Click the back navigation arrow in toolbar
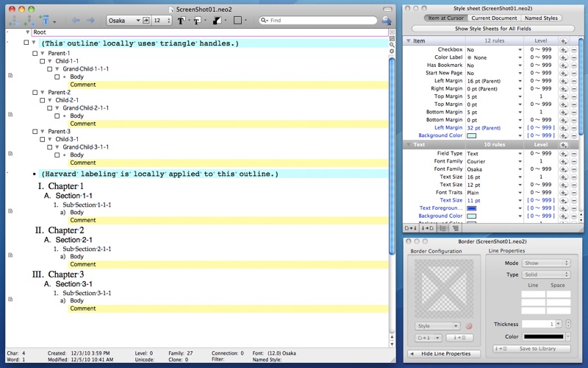The image size is (588, 368). [x=76, y=21]
